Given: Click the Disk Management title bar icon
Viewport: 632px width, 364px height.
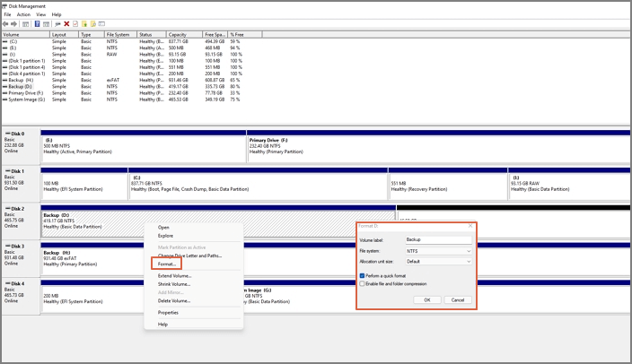Looking at the screenshot, I should pyautogui.click(x=4, y=5).
